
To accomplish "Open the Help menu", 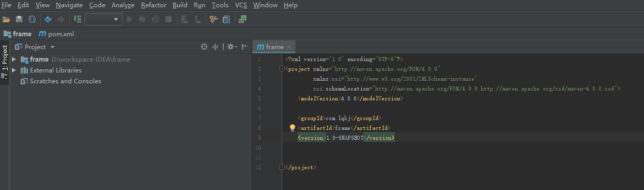I will 290,5.
